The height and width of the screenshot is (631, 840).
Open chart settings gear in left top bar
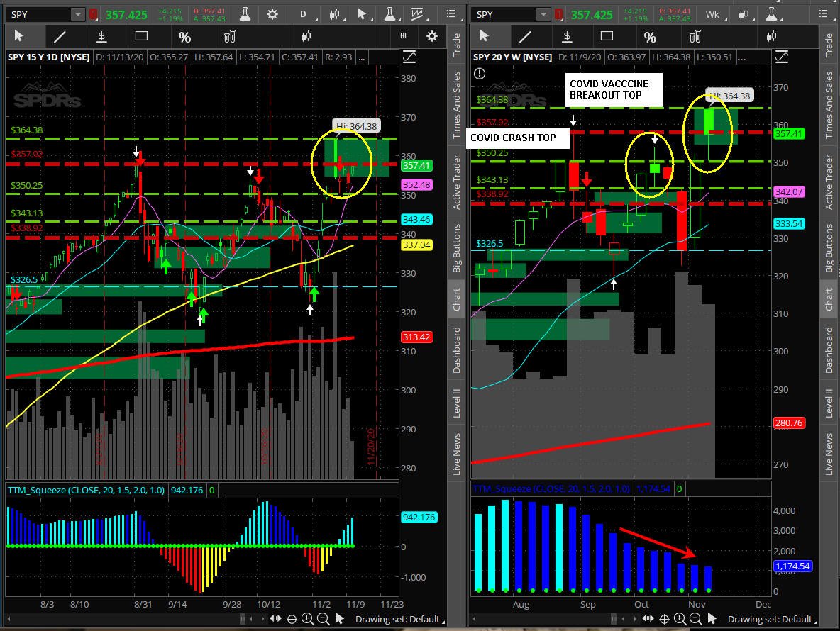coord(272,14)
